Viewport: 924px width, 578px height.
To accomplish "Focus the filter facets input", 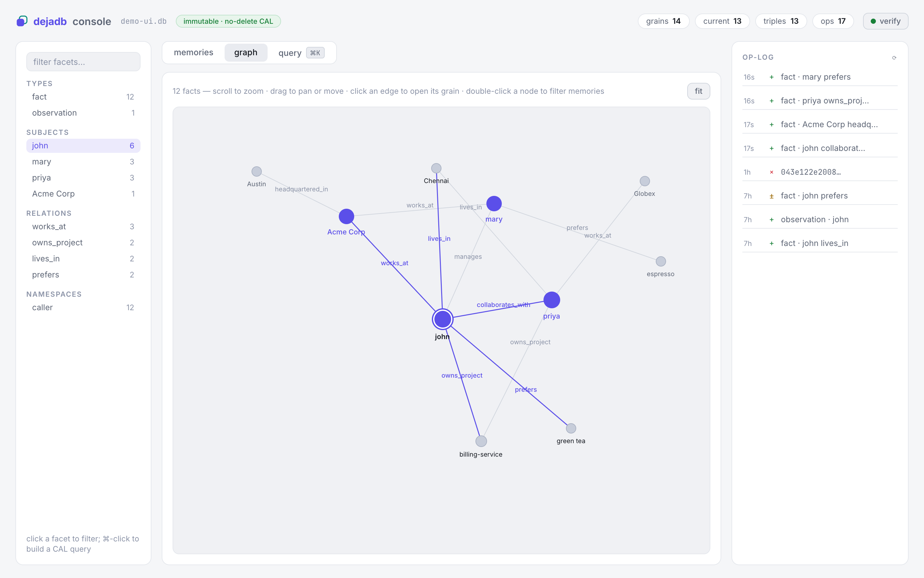I will pos(83,62).
